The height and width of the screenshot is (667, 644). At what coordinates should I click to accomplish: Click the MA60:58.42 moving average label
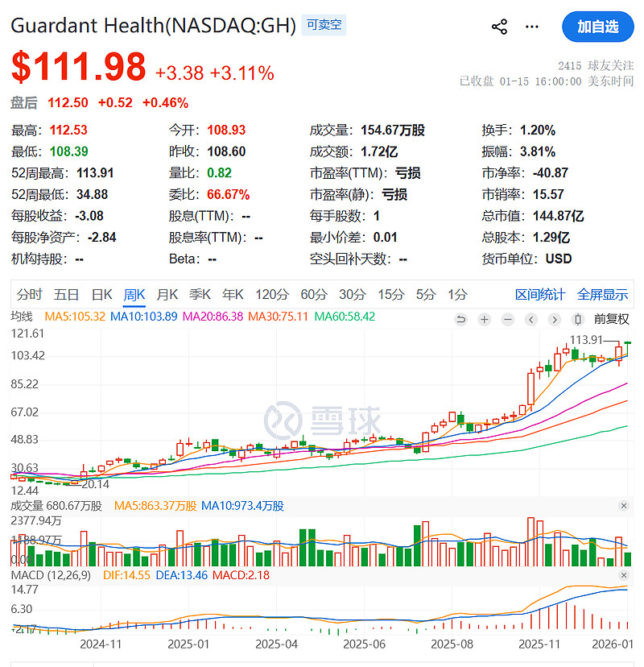[x=345, y=317]
